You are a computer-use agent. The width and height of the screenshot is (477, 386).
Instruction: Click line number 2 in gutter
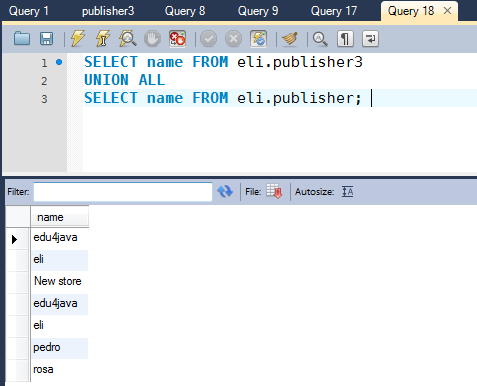pos(44,81)
